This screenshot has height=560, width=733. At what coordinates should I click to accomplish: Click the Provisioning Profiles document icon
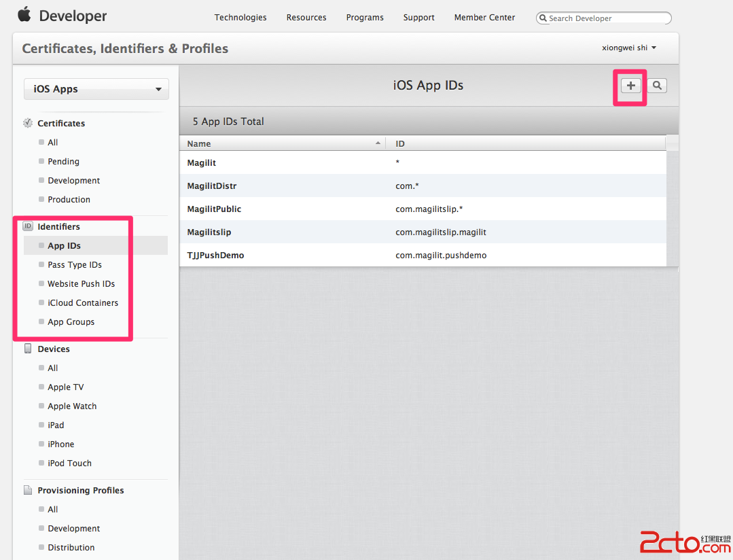tap(28, 490)
